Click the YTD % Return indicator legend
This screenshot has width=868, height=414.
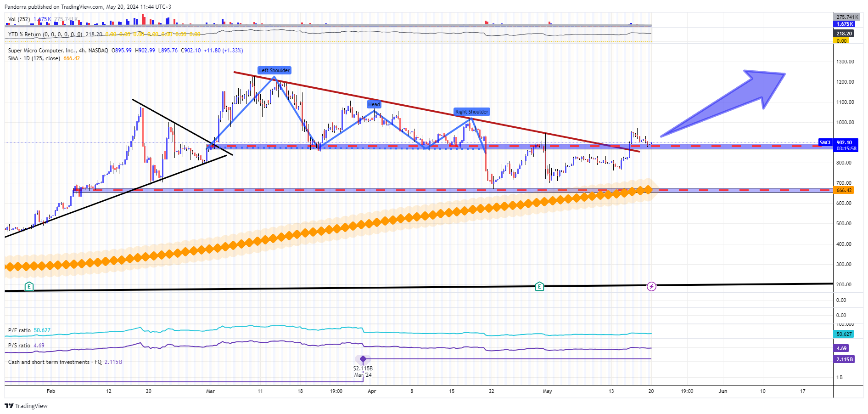(x=45, y=34)
